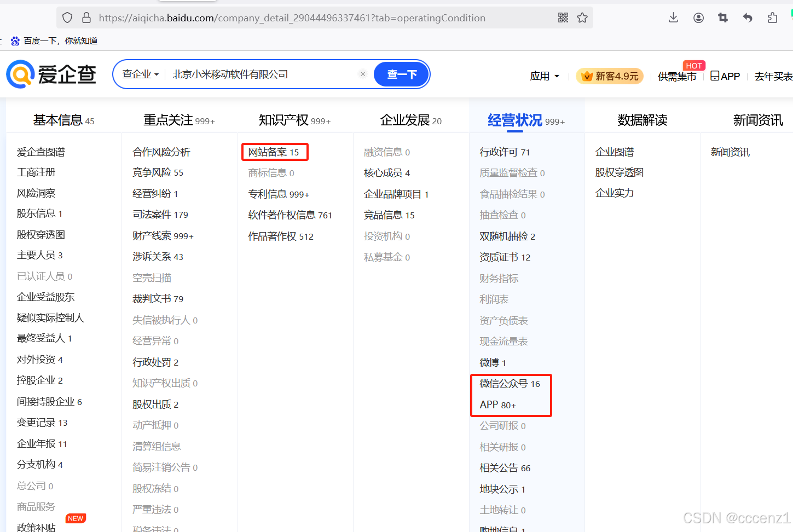Open 爱企查图谱 item
This screenshot has width=793, height=532.
[x=40, y=152]
